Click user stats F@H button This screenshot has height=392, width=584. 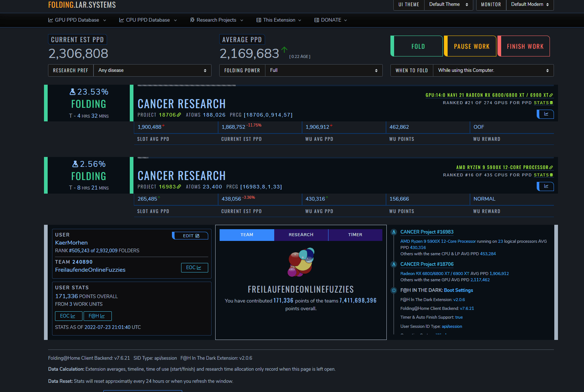pos(98,316)
